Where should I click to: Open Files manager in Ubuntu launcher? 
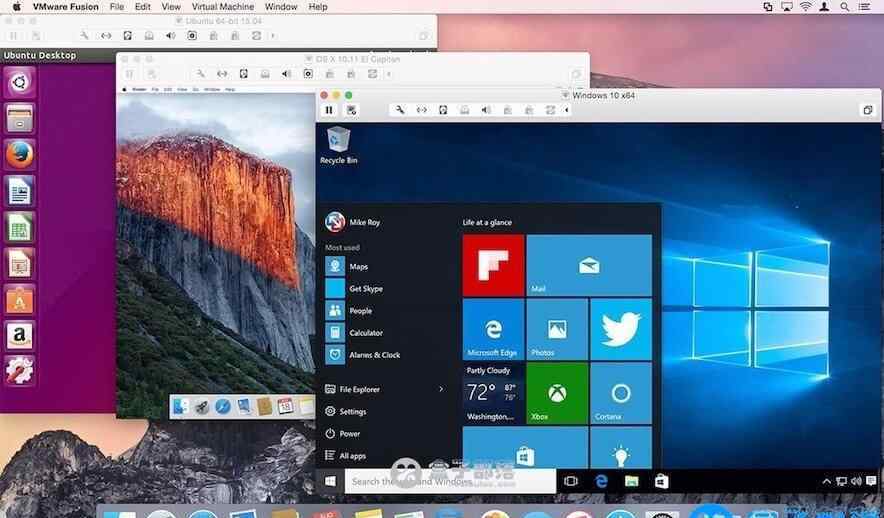[20, 118]
